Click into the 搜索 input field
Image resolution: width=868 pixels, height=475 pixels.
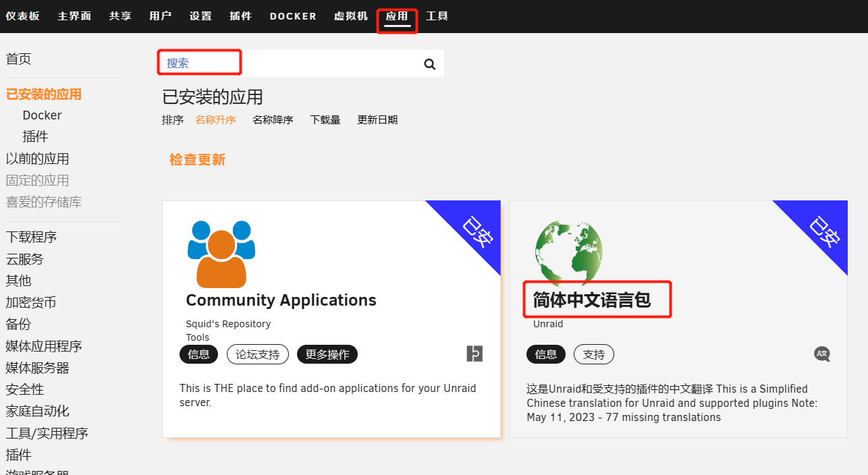[290, 63]
